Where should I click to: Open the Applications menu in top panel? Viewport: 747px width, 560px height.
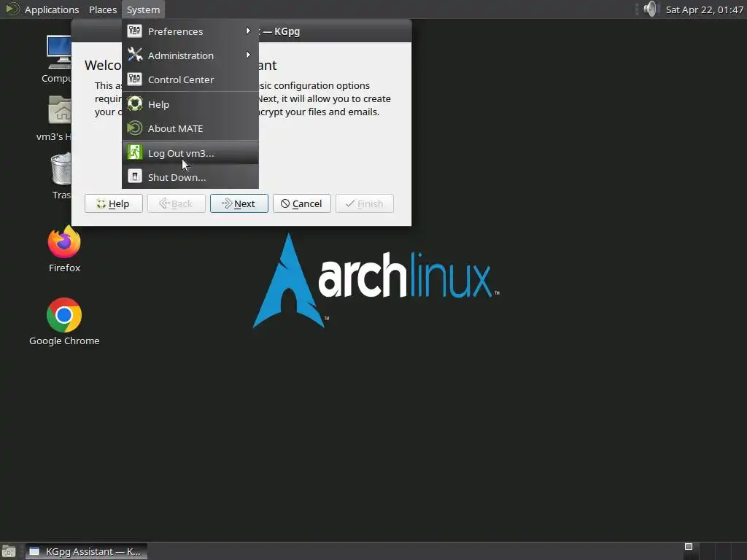tap(52, 9)
